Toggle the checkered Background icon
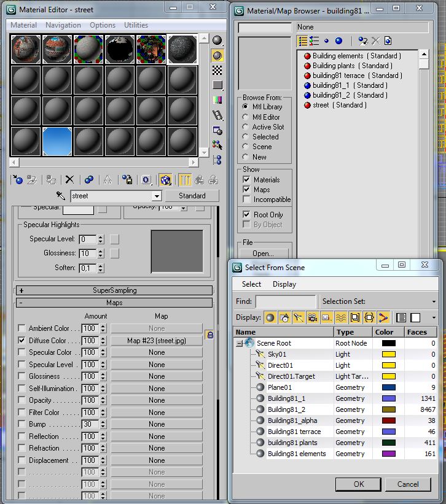446x504 pixels. click(x=217, y=70)
